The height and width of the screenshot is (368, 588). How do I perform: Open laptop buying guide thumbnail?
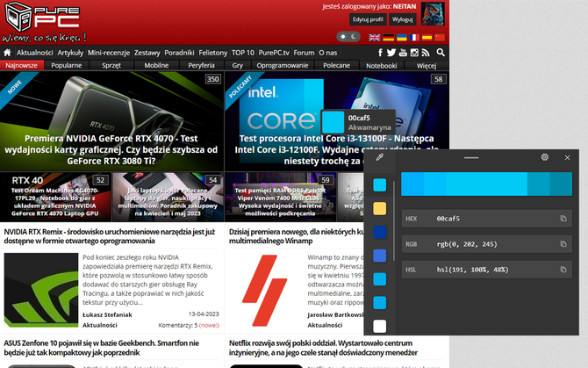click(168, 197)
